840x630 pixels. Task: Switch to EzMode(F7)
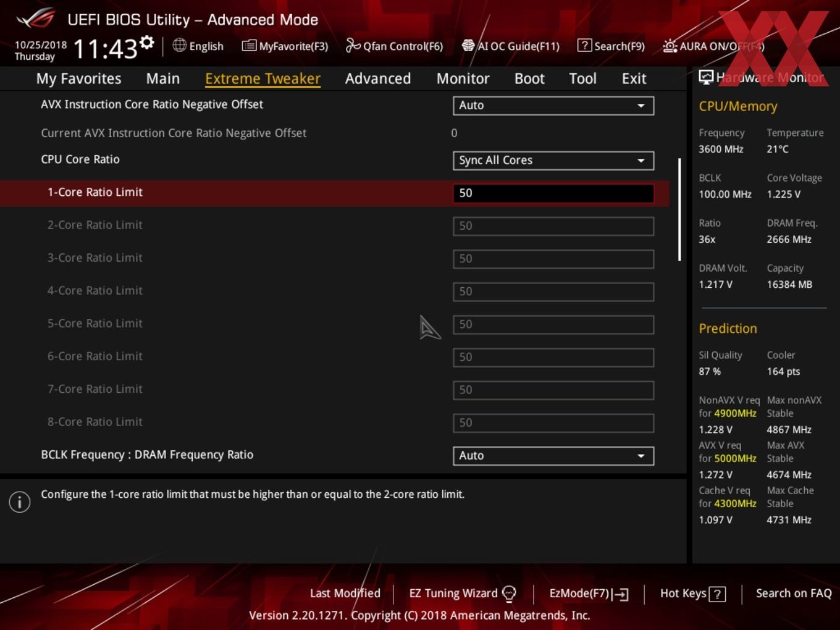(x=589, y=594)
